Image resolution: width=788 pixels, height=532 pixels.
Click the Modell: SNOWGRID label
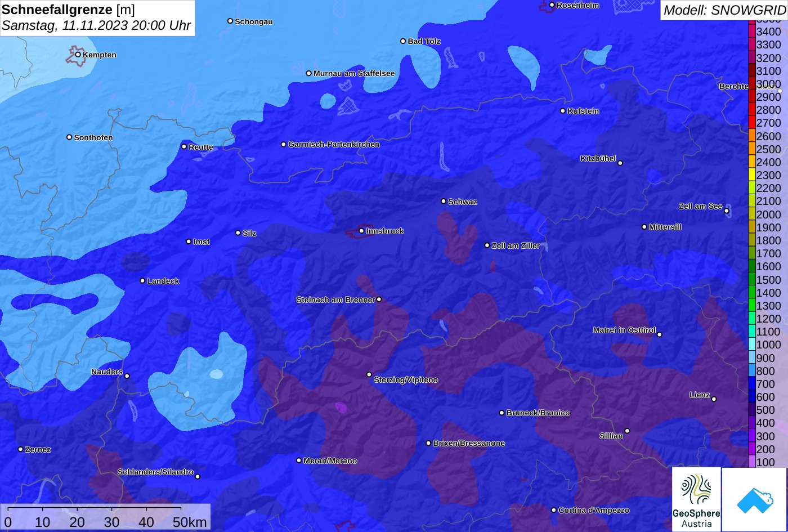(x=724, y=10)
